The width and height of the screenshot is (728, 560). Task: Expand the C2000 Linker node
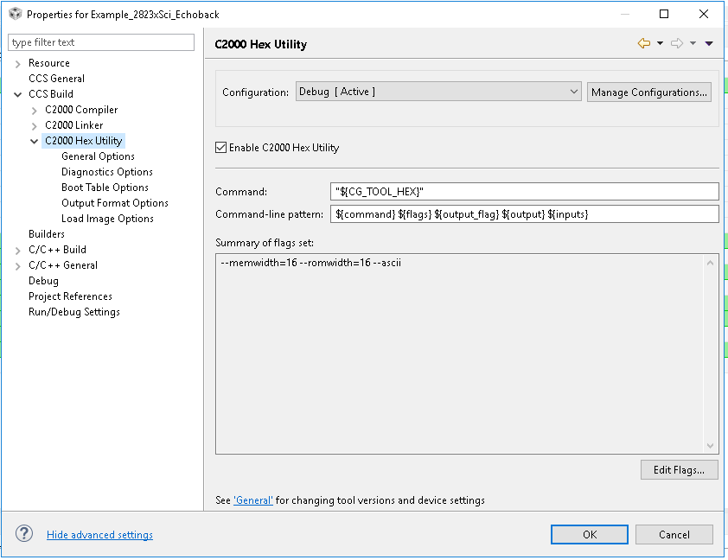34,125
